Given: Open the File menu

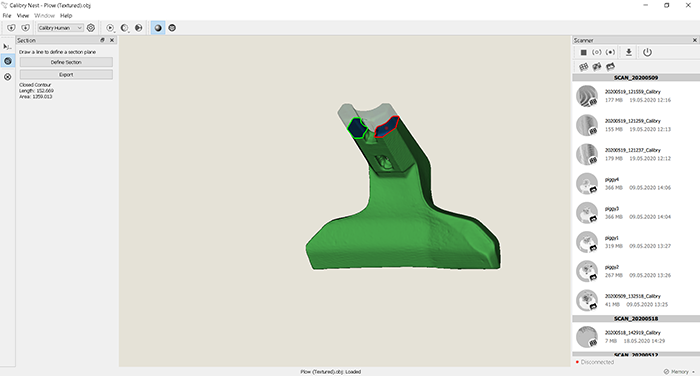Looking at the screenshot, I should pyautogui.click(x=7, y=16).
